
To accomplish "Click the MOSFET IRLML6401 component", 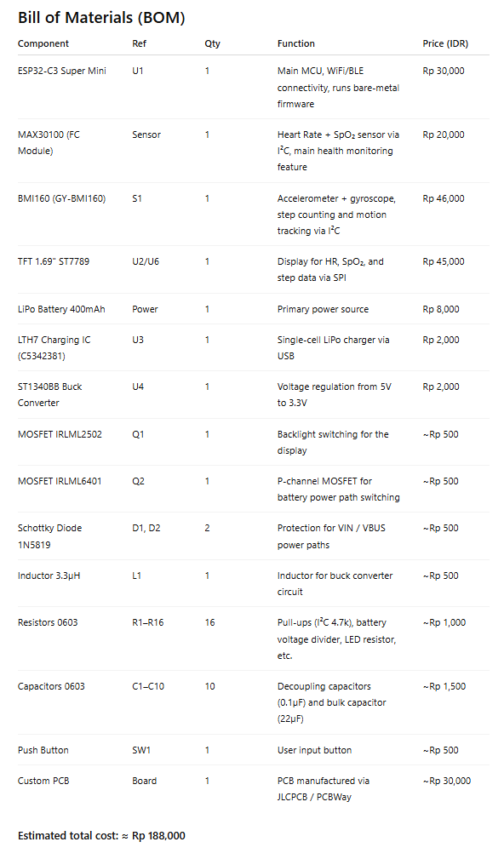I will point(60,481).
